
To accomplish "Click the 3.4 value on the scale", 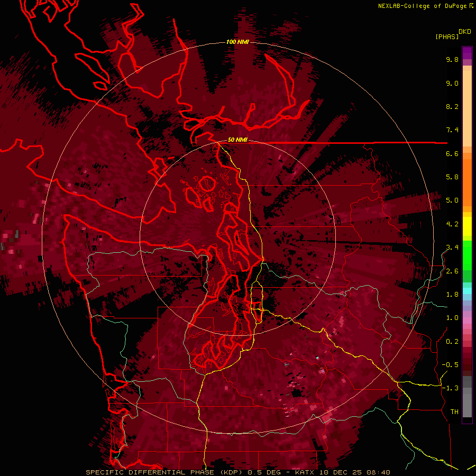I will [452, 248].
